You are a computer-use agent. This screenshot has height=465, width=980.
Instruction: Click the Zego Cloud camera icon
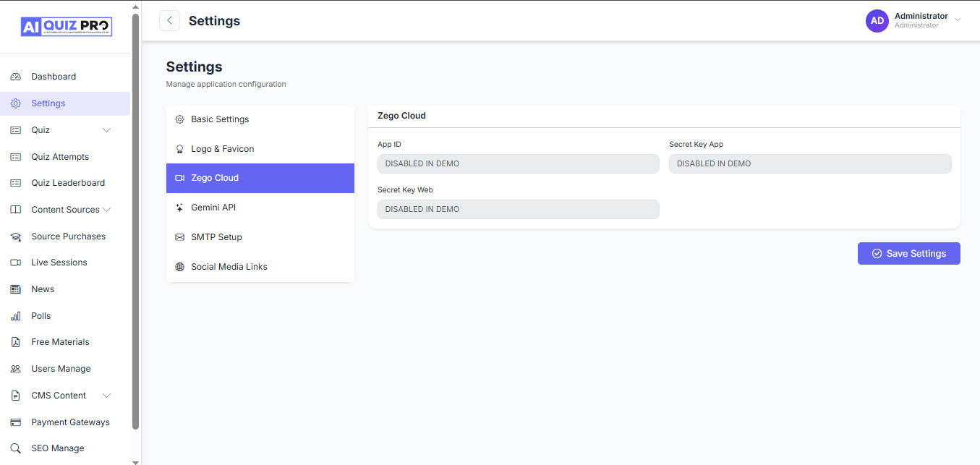pyautogui.click(x=180, y=178)
